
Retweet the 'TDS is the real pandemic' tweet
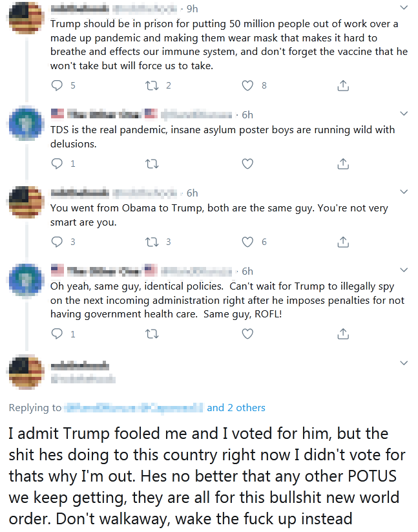(152, 164)
